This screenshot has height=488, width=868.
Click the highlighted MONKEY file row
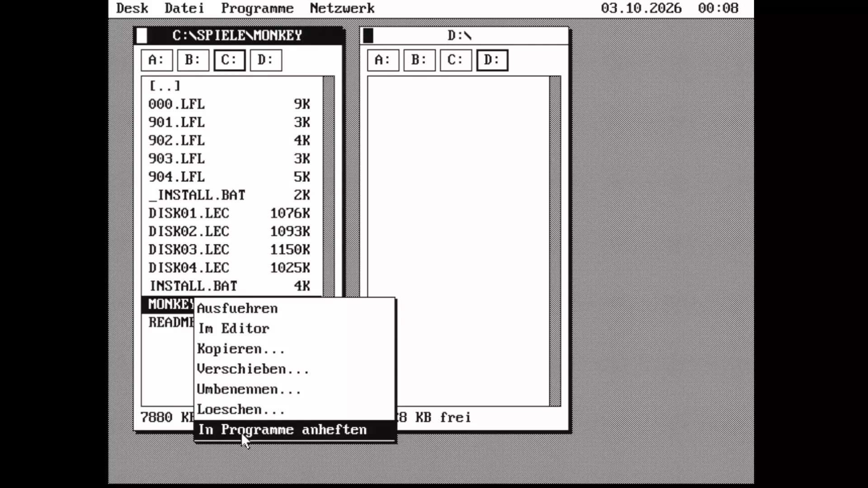point(168,304)
